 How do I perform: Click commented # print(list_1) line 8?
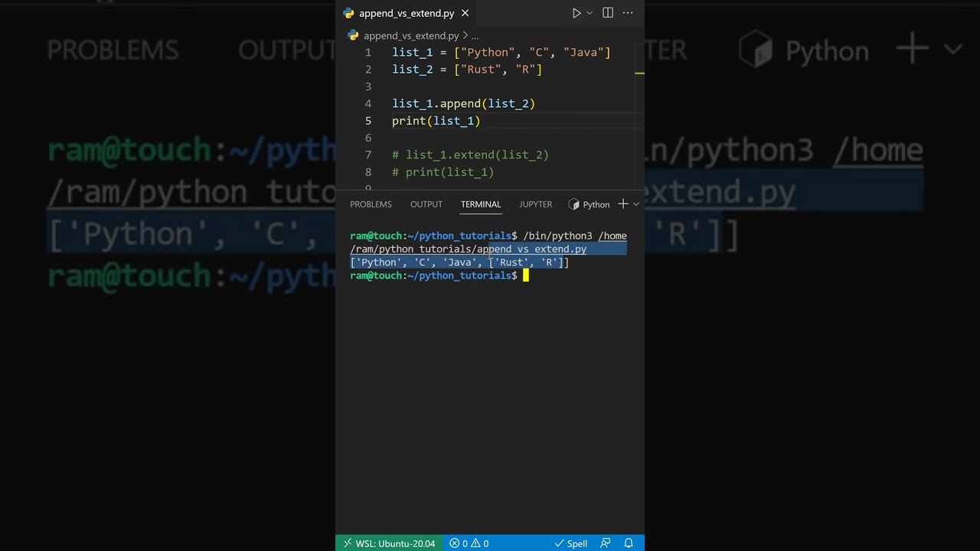(x=443, y=172)
